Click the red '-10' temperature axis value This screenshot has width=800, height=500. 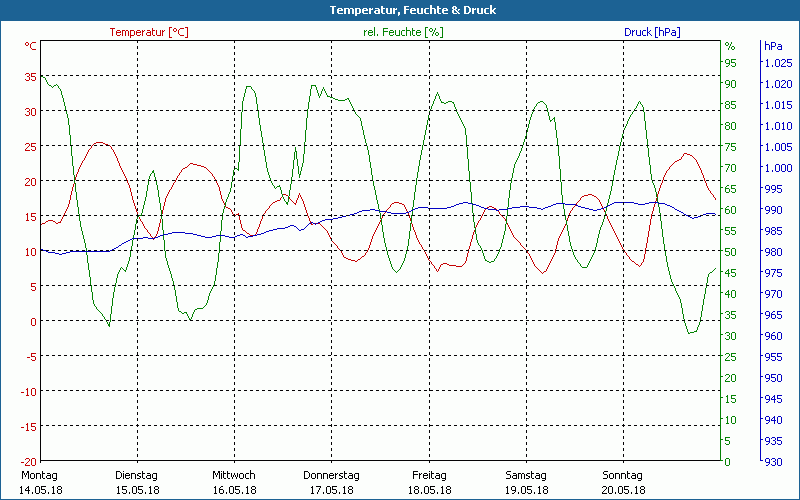click(x=29, y=392)
